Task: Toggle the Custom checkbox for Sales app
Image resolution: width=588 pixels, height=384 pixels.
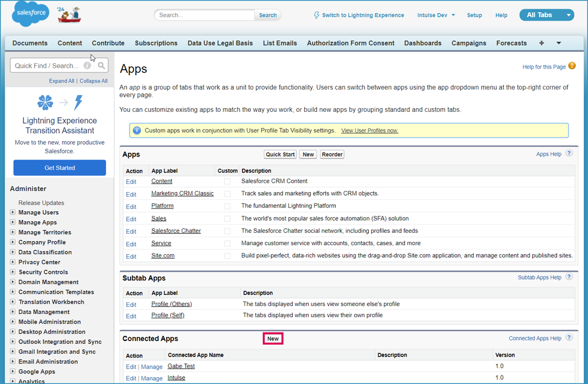Action: pyautogui.click(x=227, y=219)
